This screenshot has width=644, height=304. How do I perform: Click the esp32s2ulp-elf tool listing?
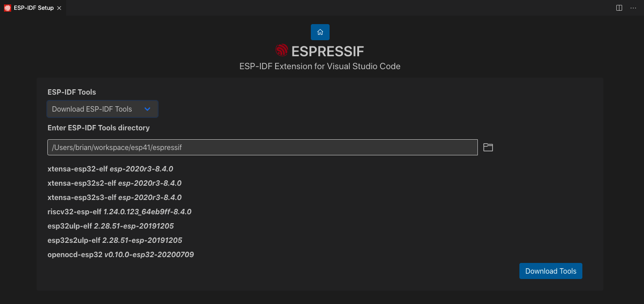tap(115, 240)
